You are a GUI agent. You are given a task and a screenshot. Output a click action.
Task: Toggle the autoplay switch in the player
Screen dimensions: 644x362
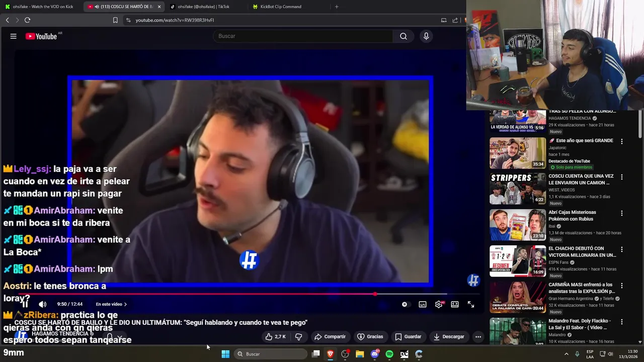click(406, 304)
